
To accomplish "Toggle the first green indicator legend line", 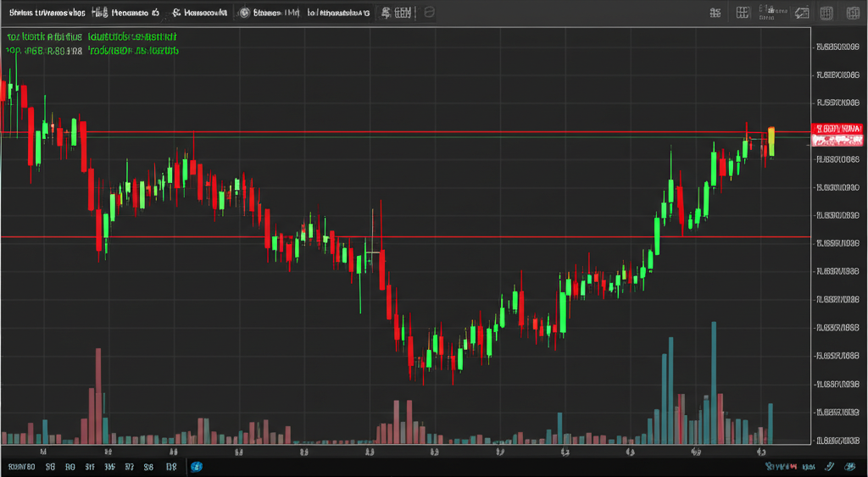I will [x=92, y=38].
